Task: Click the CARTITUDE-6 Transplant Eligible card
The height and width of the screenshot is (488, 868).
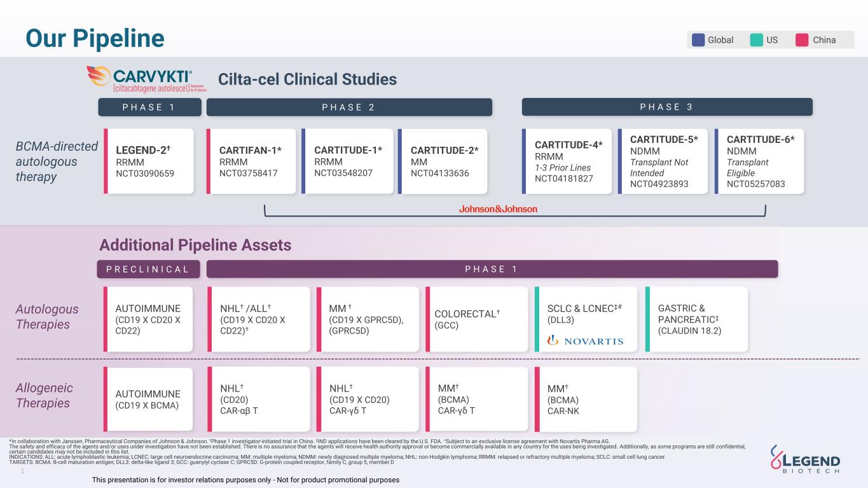Action: 759,161
